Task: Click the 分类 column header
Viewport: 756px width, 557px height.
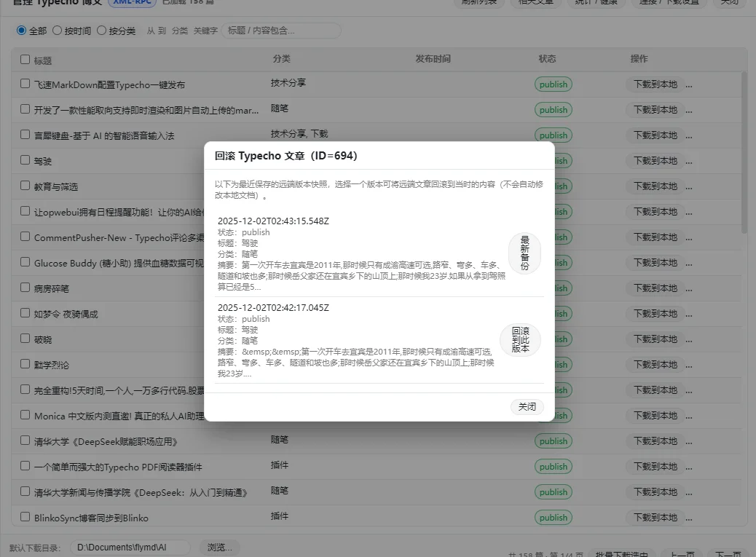Action: point(281,59)
